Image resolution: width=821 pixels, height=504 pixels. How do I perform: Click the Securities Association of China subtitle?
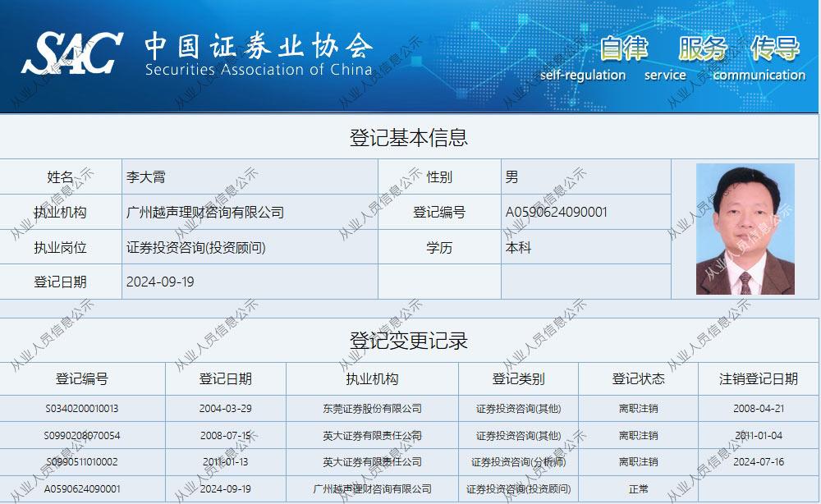259,70
